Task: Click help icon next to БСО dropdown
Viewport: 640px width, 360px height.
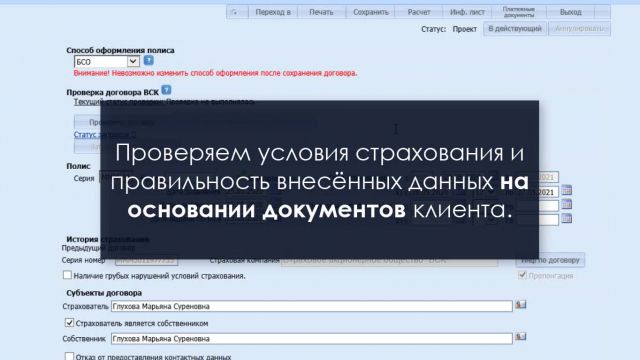Action: [x=149, y=60]
